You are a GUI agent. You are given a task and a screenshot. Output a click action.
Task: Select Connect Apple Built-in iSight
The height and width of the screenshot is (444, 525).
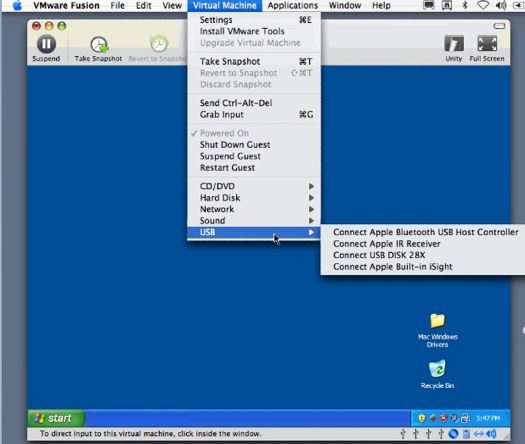tap(423, 267)
